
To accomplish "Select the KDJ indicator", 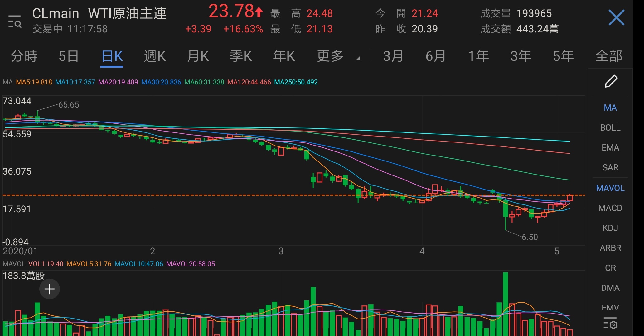I will pos(610,228).
